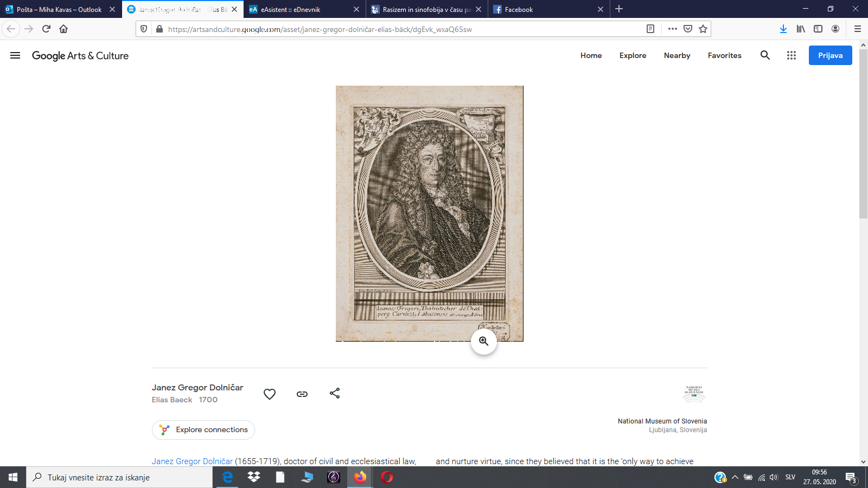Open the Firefox account icon
868x488 pixels.
[x=835, y=29]
